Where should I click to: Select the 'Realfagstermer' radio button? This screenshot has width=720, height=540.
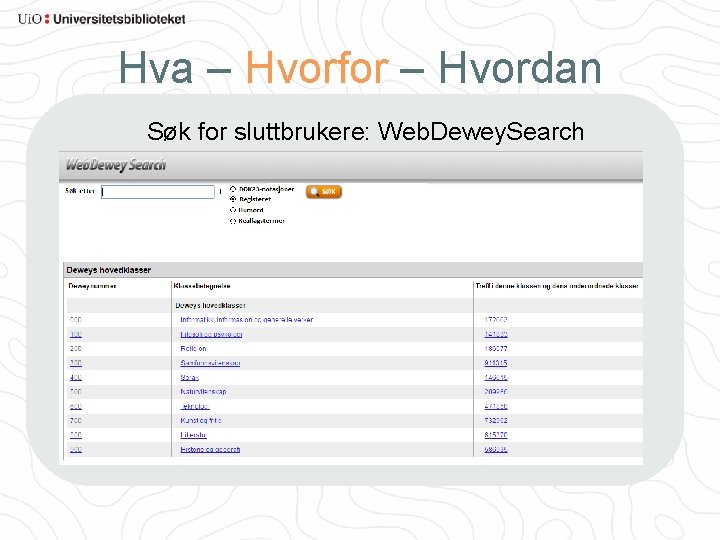pos(233,221)
